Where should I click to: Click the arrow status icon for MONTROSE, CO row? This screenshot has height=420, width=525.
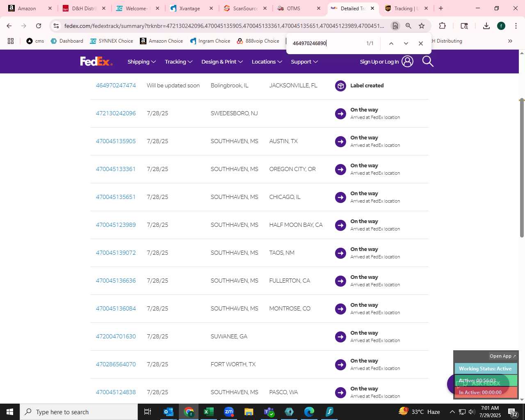point(340,309)
